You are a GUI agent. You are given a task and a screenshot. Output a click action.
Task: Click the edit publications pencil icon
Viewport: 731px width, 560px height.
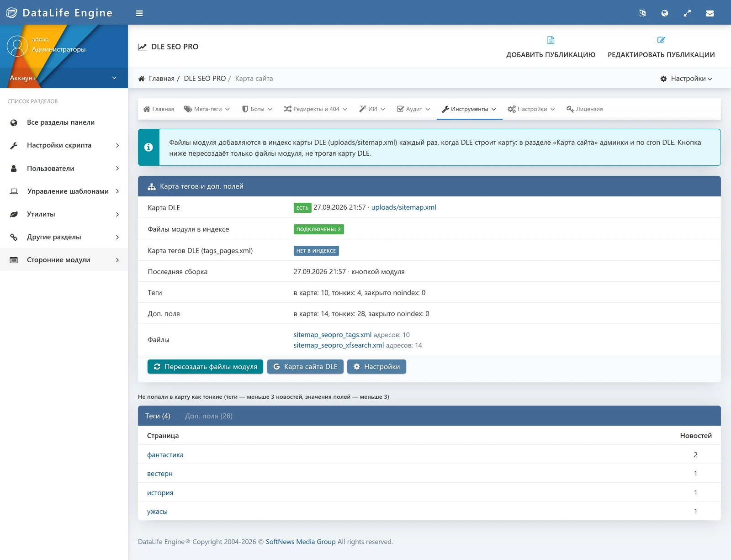pyautogui.click(x=661, y=40)
